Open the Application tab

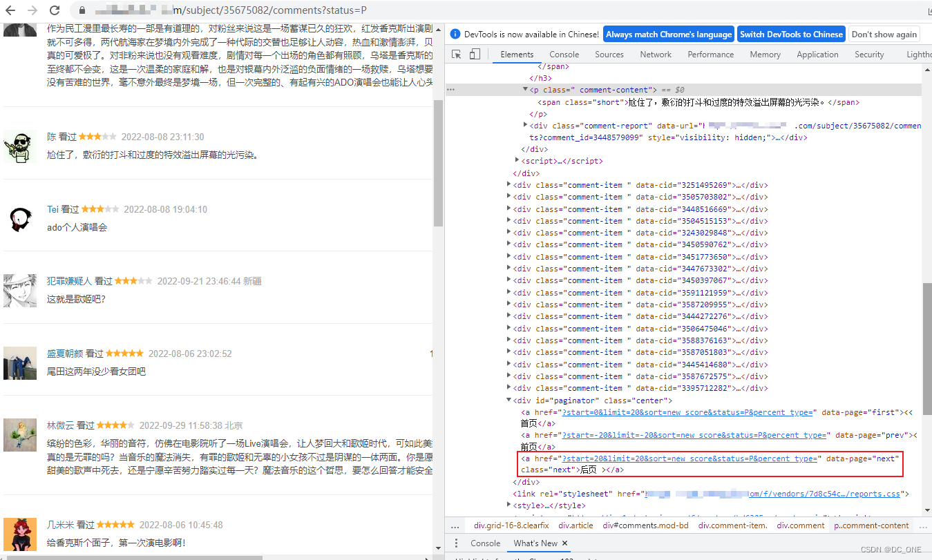pos(817,55)
